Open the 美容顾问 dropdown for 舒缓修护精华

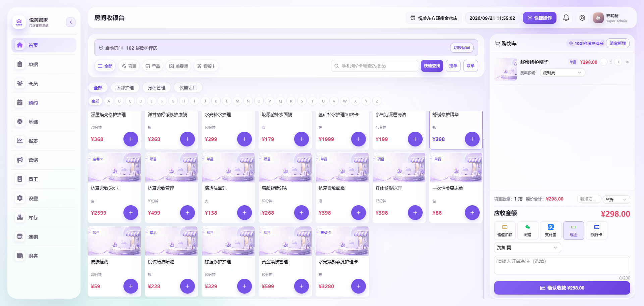tap(562, 73)
